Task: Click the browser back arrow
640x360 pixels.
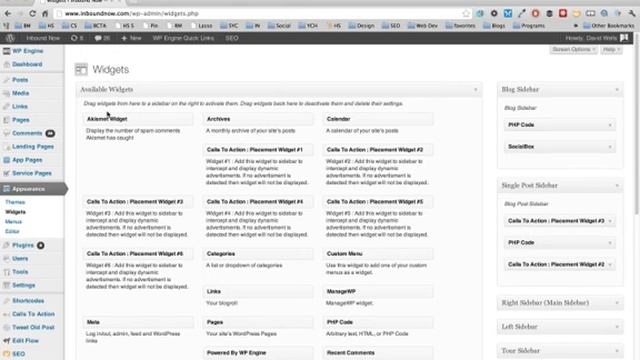Action: 8,13
